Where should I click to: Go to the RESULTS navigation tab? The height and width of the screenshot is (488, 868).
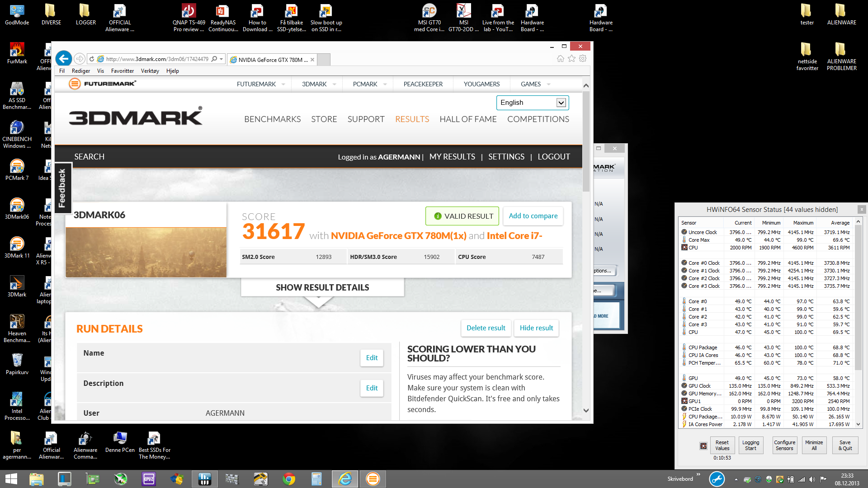(412, 119)
